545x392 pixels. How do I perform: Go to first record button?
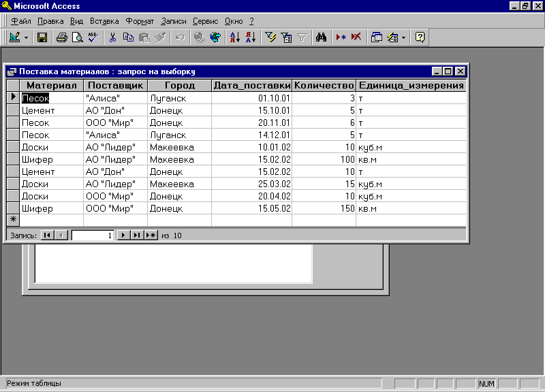[x=47, y=235]
